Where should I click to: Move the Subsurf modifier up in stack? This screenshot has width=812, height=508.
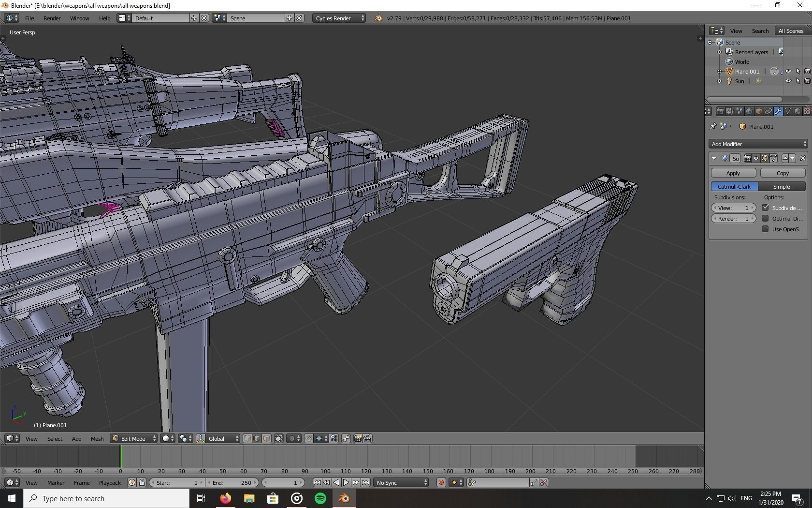pyautogui.click(x=785, y=158)
